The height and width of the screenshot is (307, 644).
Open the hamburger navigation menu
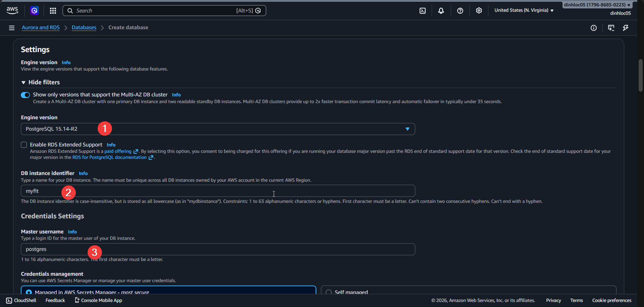tap(12, 28)
